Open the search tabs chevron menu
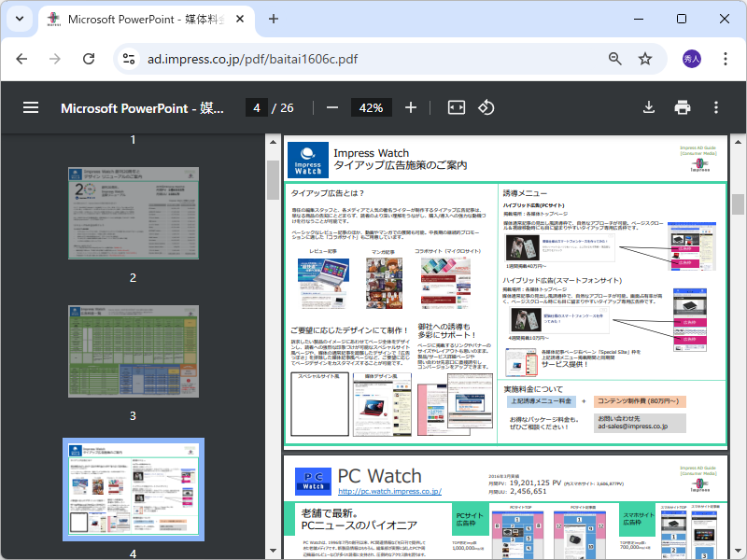This screenshot has width=747, height=560. (19, 19)
